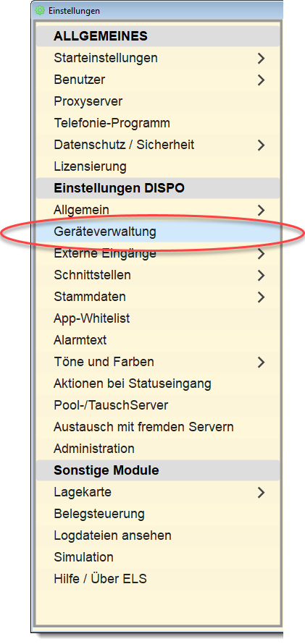Expand the Schnittstellen arrow
This screenshot has height=644, width=305.
pyautogui.click(x=261, y=275)
